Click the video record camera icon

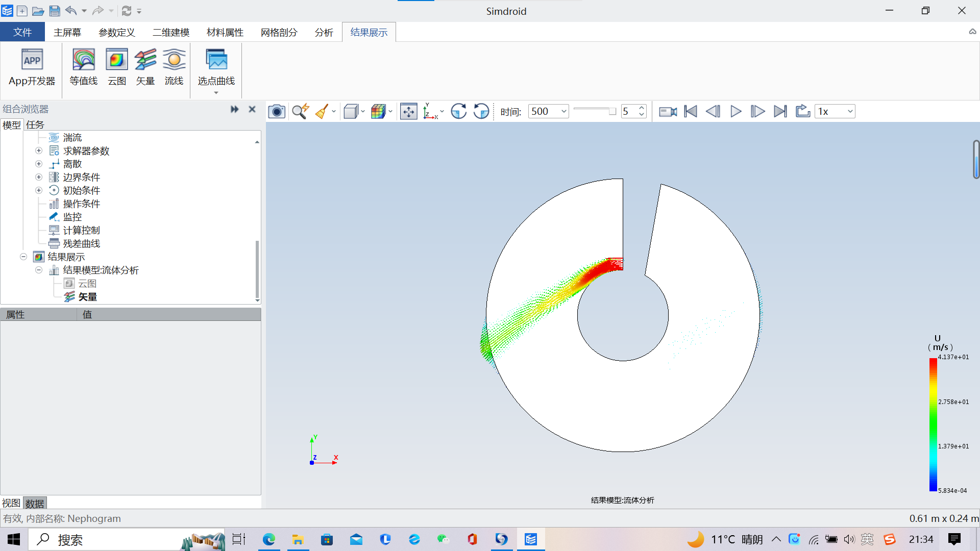tap(668, 111)
